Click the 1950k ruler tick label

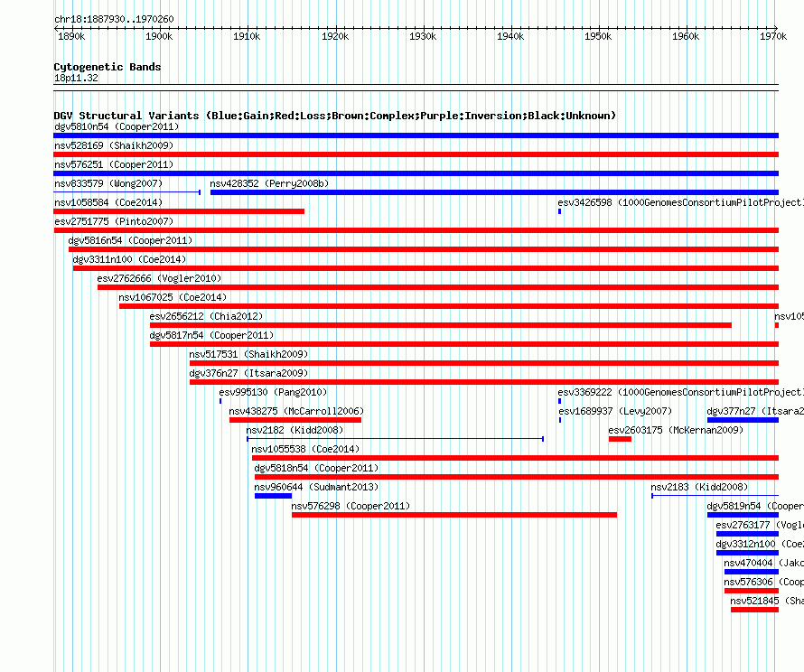coord(598,36)
